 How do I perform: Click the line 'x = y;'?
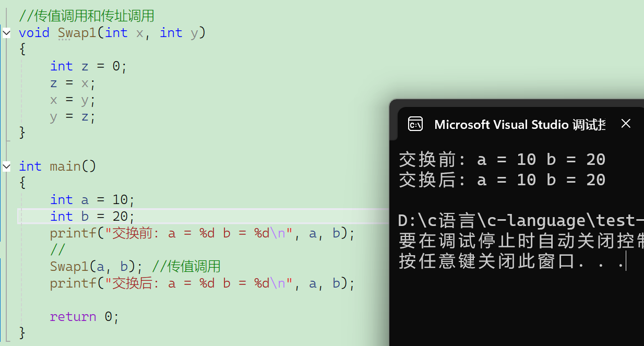pos(74,100)
